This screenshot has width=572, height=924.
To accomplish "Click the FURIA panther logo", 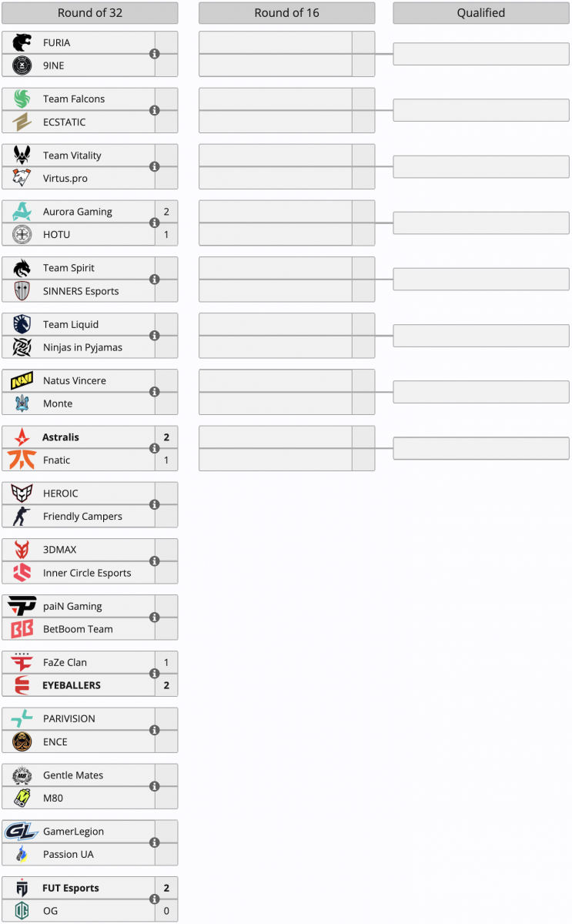I will (22, 42).
